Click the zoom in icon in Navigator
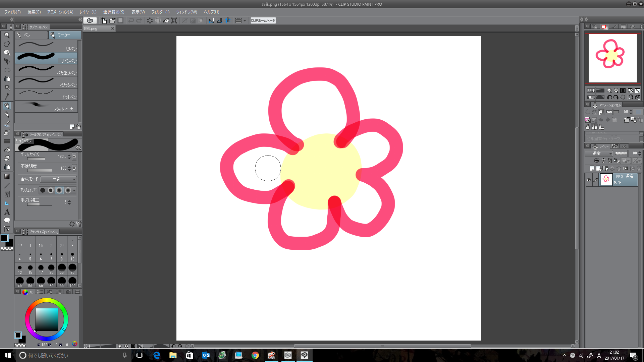The width and height of the screenshot is (644, 362). click(616, 90)
